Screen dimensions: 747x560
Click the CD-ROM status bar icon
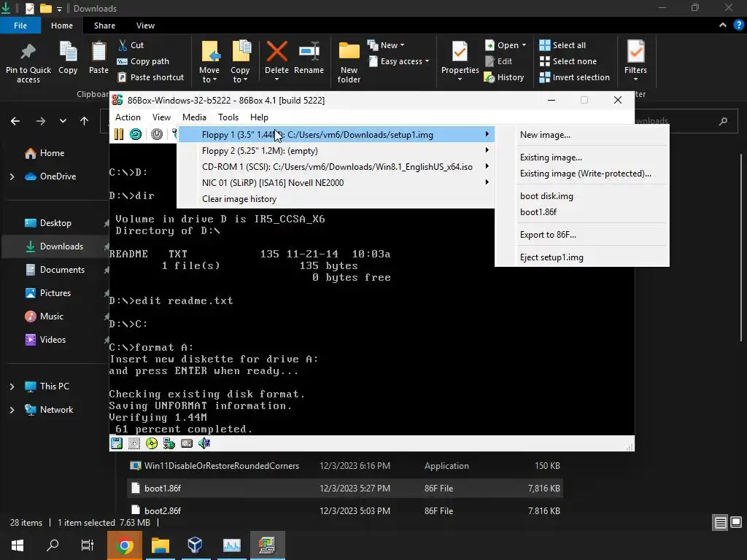[x=152, y=443]
